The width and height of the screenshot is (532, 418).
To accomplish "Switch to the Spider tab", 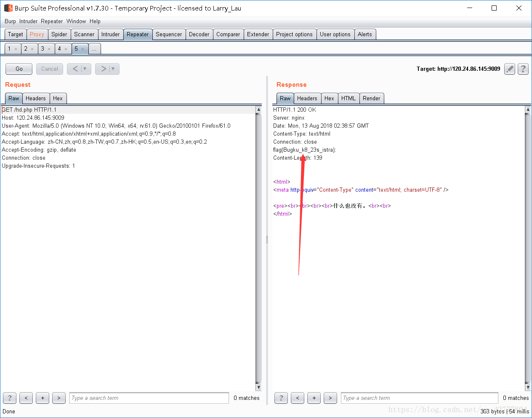I will 59,34.
